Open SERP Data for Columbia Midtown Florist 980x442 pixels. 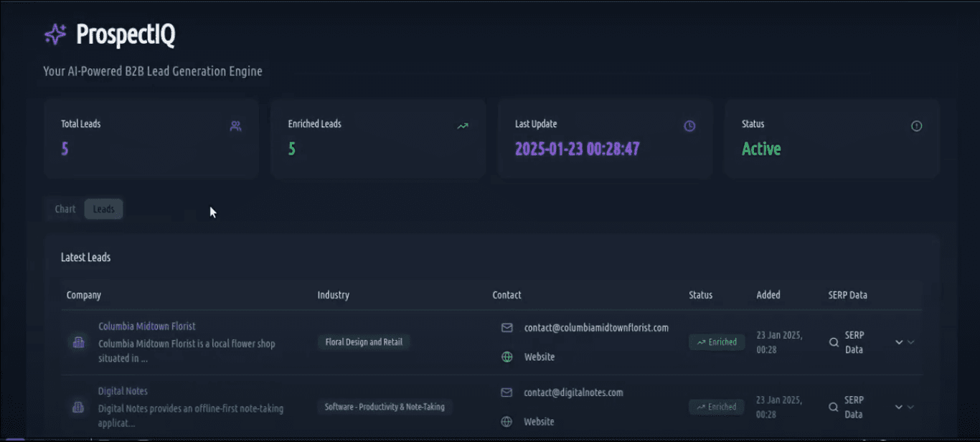pyautogui.click(x=853, y=342)
